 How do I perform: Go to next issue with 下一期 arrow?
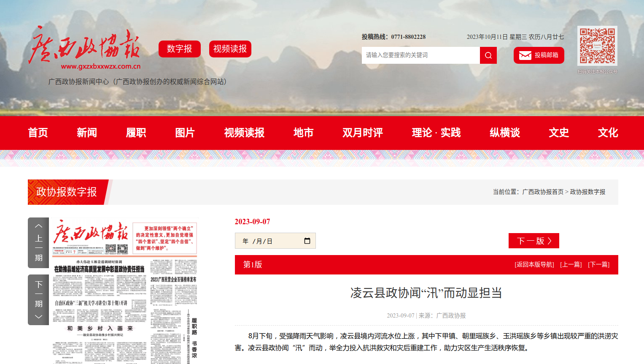[38, 299]
